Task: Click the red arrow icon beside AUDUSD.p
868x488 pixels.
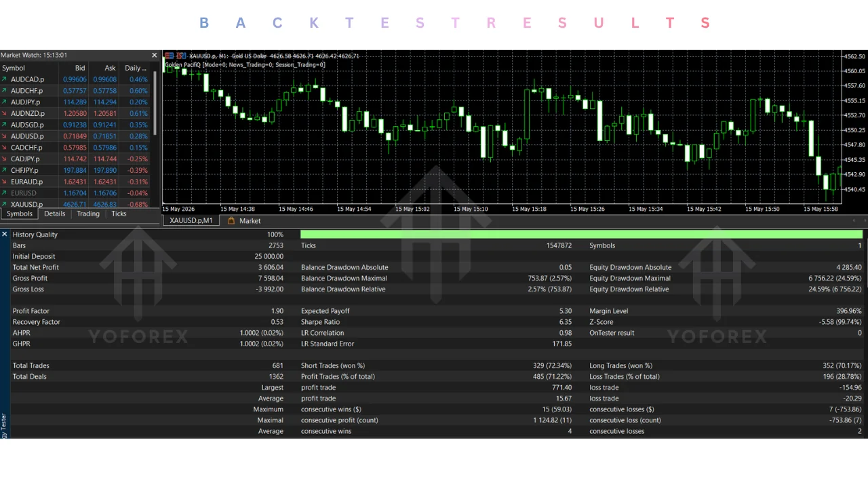Action: [x=4, y=136]
